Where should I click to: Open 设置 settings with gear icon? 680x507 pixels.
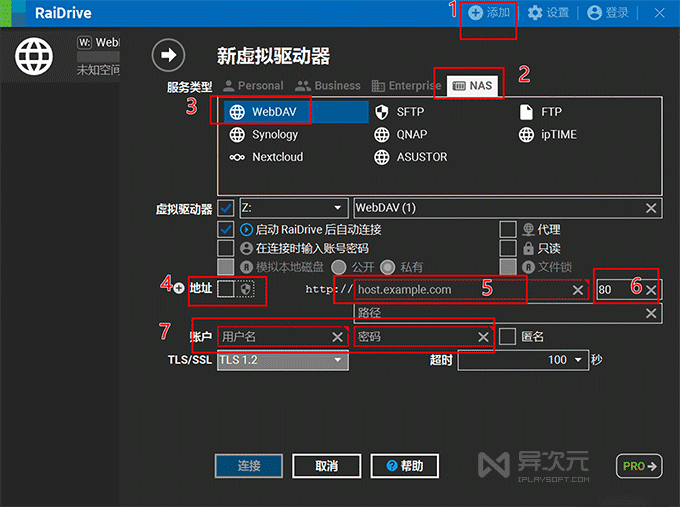coord(548,13)
